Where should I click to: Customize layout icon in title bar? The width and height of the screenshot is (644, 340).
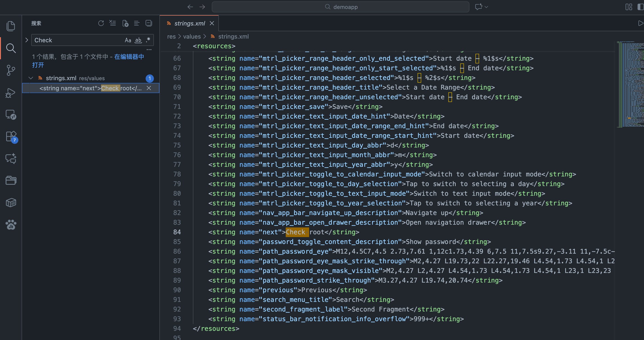pos(629,7)
